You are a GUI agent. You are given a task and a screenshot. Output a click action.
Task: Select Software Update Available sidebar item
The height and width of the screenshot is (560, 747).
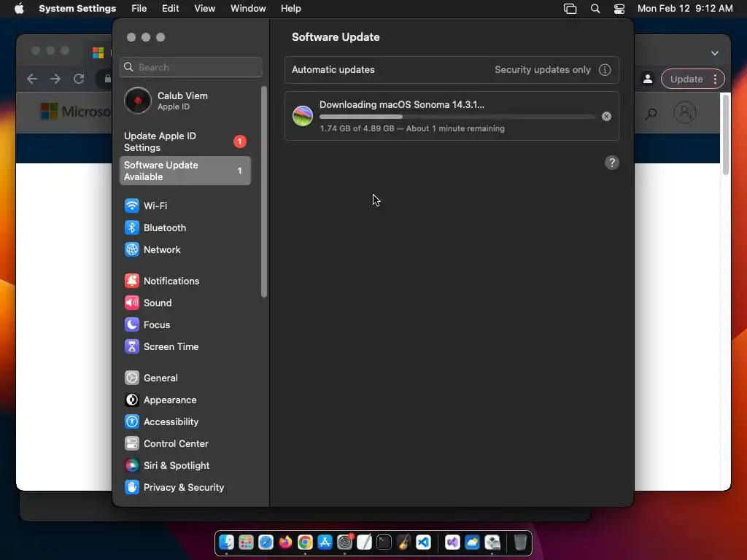click(x=186, y=171)
